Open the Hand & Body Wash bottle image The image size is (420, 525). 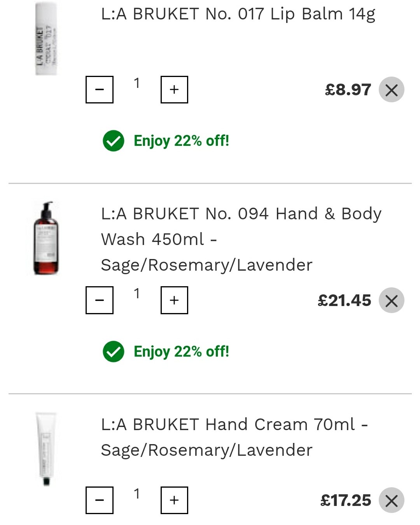46,238
